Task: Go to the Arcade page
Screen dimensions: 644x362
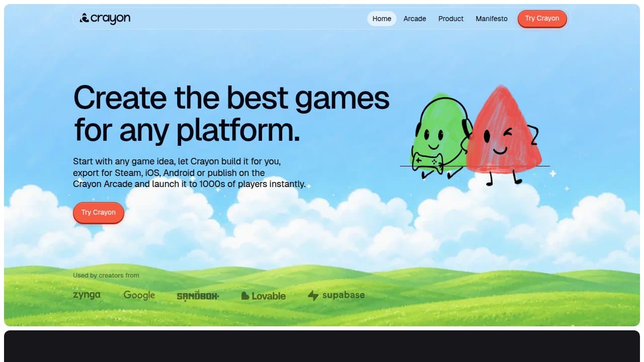Action: (x=415, y=19)
